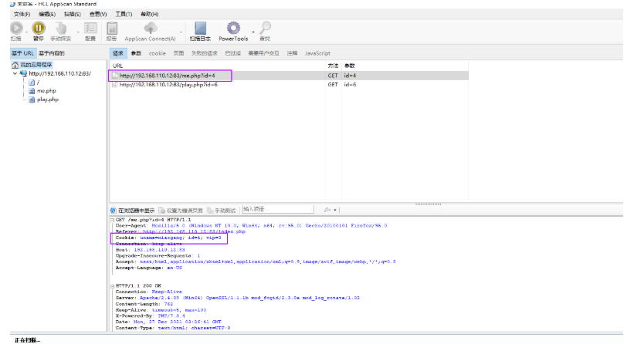644x344 pixels.
Task: Click the manual test toolbar icon
Action: pos(210,211)
